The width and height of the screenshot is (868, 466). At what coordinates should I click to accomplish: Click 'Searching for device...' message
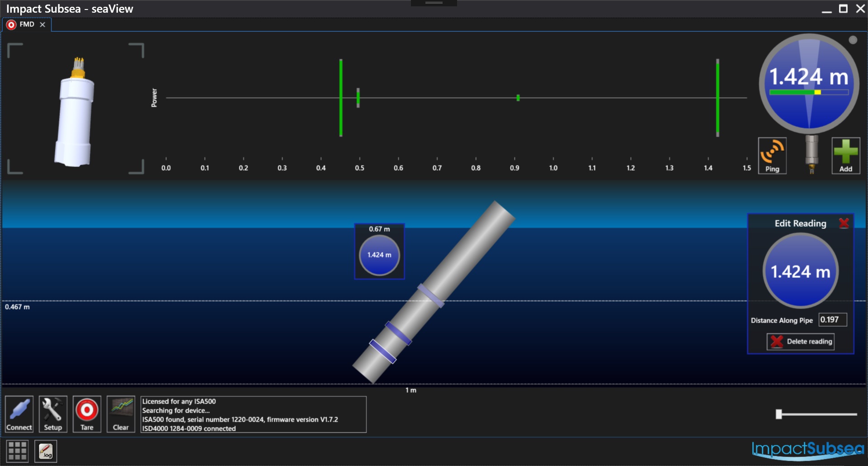[176, 410]
